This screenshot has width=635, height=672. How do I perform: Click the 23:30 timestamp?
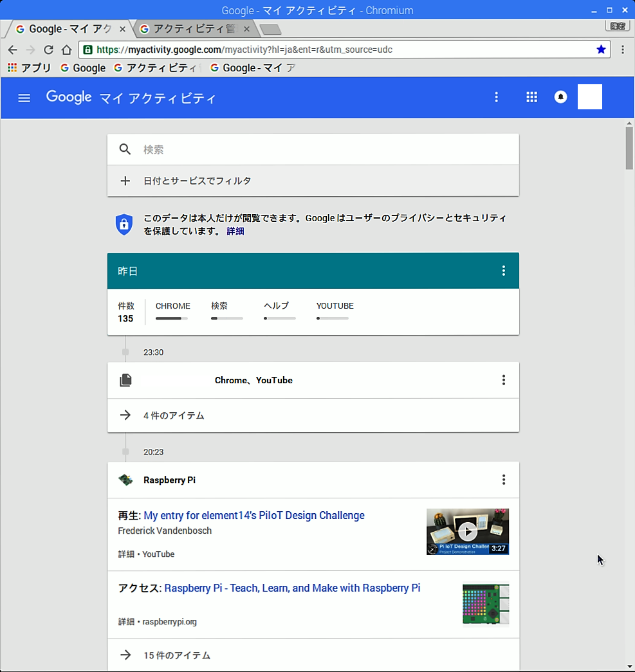(154, 352)
